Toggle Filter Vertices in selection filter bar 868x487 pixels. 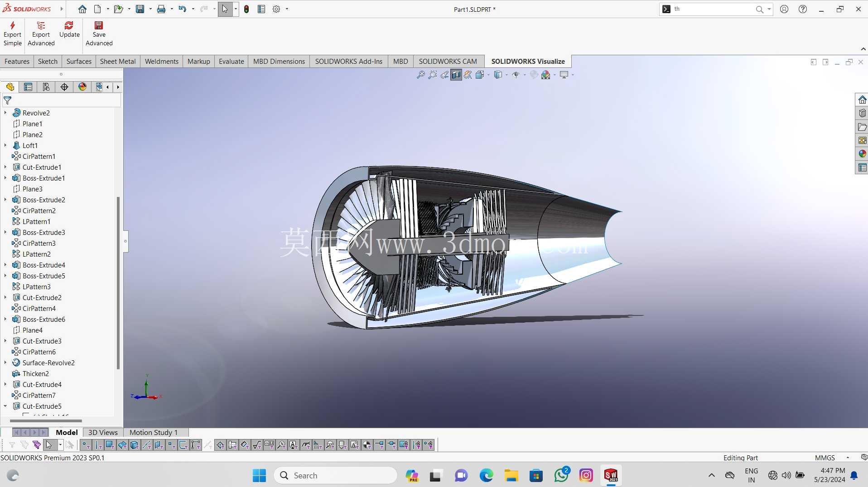(x=86, y=445)
